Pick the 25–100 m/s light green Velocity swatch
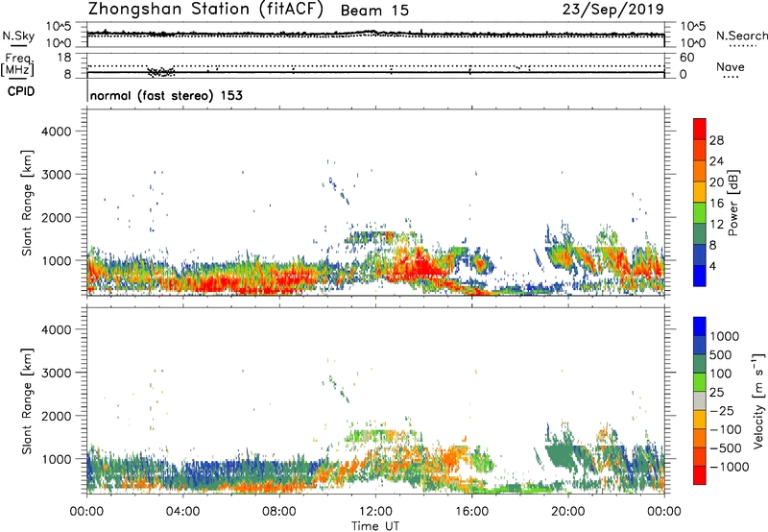 pos(700,382)
